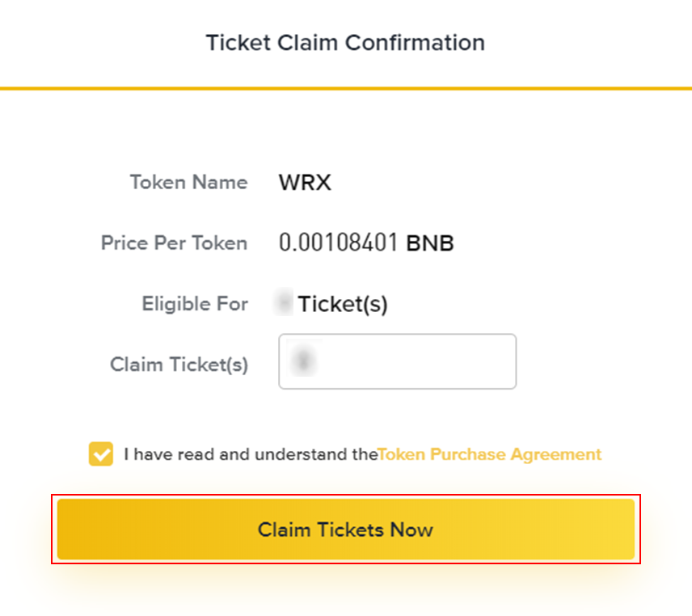The width and height of the screenshot is (692, 616).
Task: Click the Token Name label
Action: pos(188,183)
